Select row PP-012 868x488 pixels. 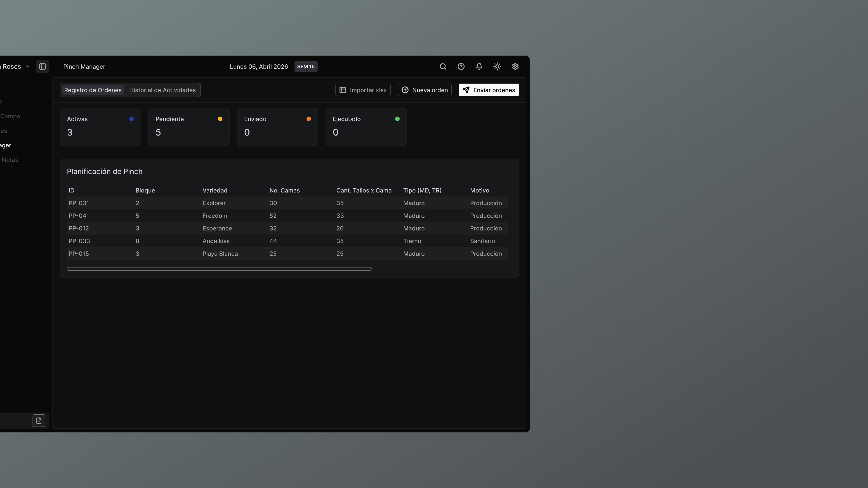point(288,228)
